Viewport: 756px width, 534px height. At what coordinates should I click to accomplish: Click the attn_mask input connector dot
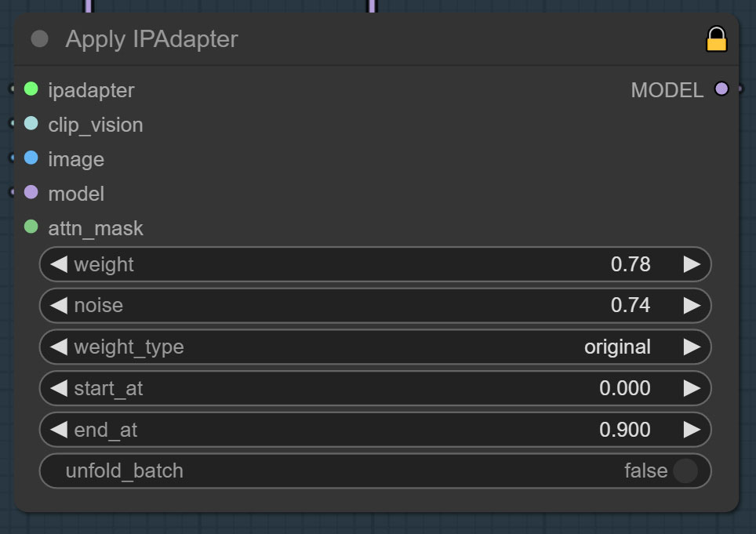point(30,227)
